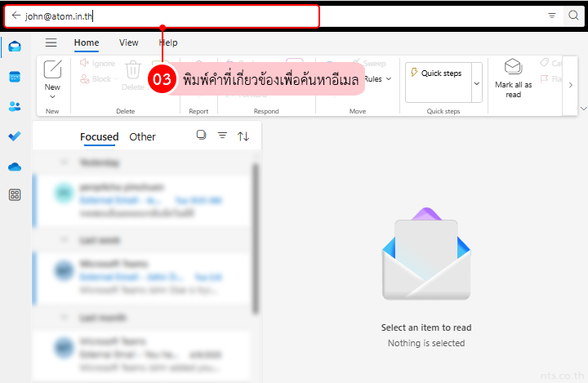Open To Do checkmark app in sidebar
The width and height of the screenshot is (588, 383).
(15, 136)
